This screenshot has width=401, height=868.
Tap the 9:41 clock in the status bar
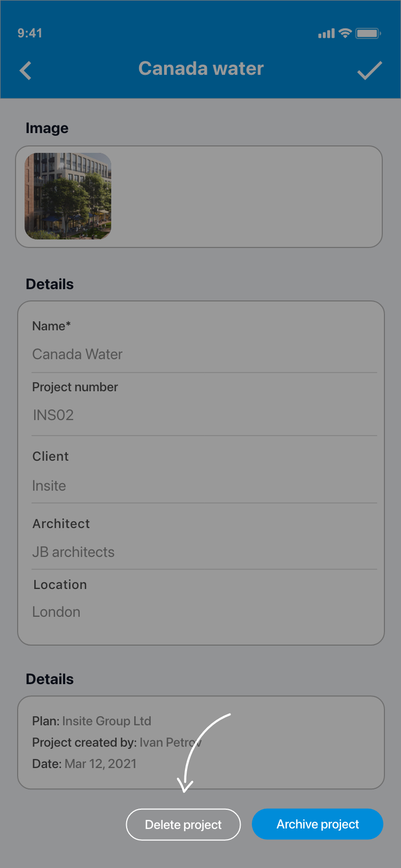tap(30, 33)
